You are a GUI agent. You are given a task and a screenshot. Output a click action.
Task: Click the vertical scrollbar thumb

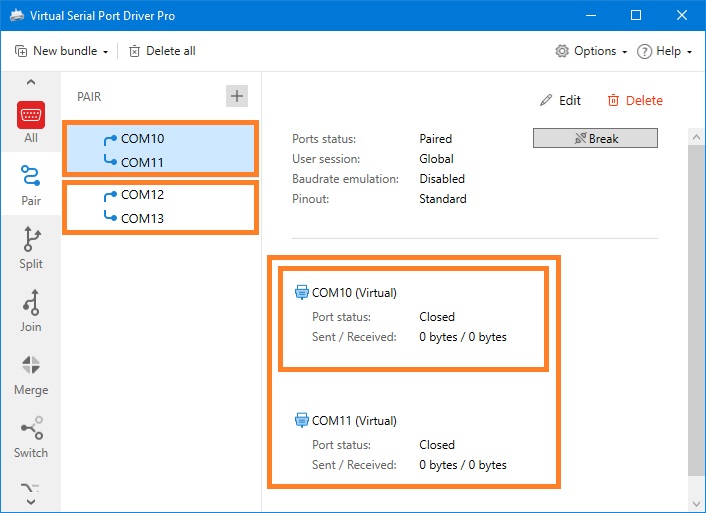697,309
